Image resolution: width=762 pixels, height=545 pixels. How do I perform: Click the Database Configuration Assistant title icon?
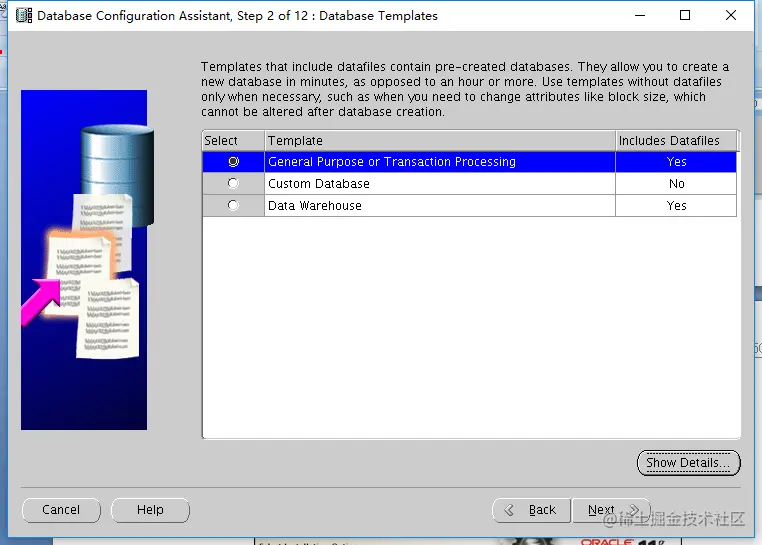[24, 16]
